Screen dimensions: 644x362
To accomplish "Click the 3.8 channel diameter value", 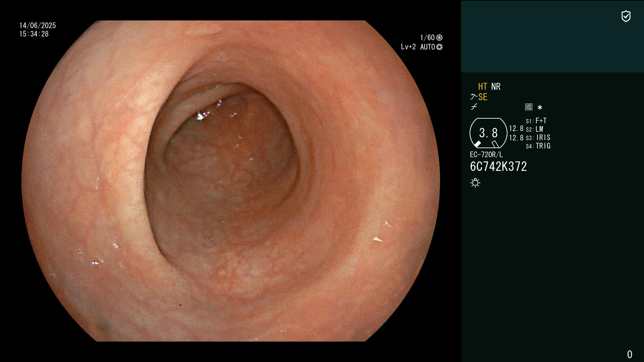I will 488,133.
